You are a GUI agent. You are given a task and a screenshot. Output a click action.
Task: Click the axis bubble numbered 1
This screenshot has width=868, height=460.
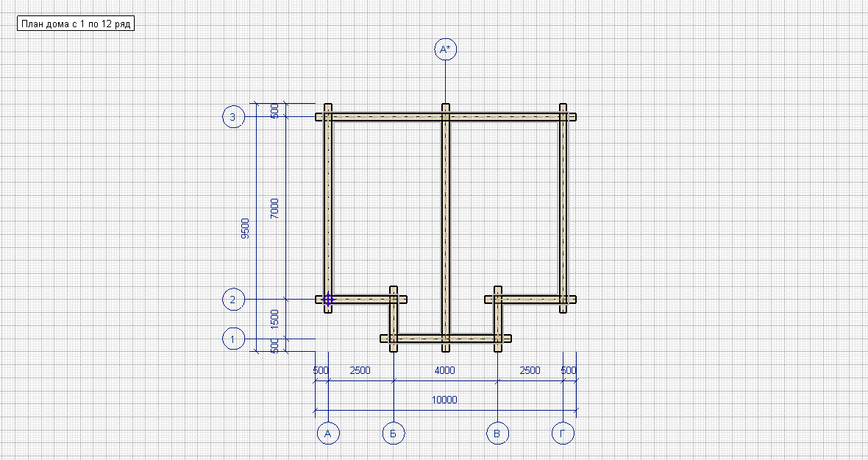point(233,339)
